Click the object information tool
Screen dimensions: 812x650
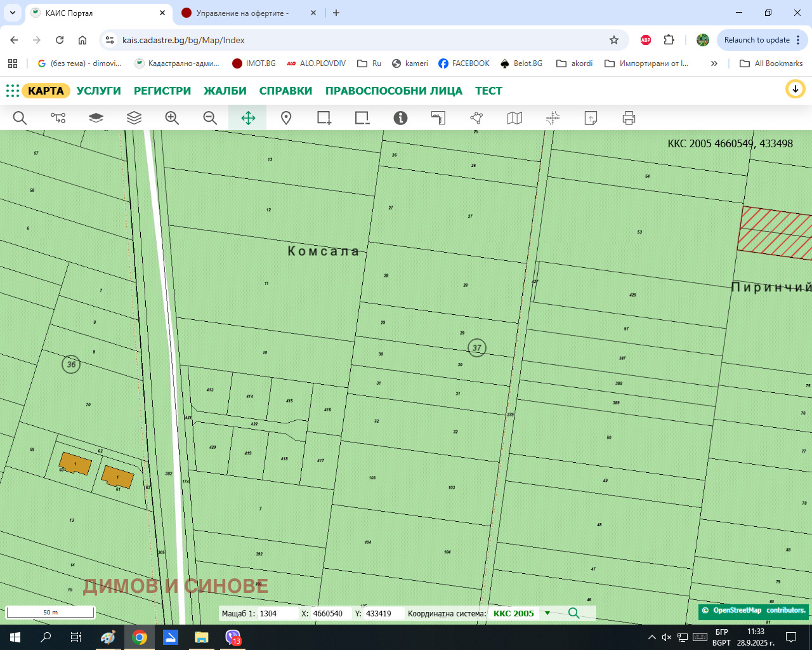pyautogui.click(x=400, y=118)
